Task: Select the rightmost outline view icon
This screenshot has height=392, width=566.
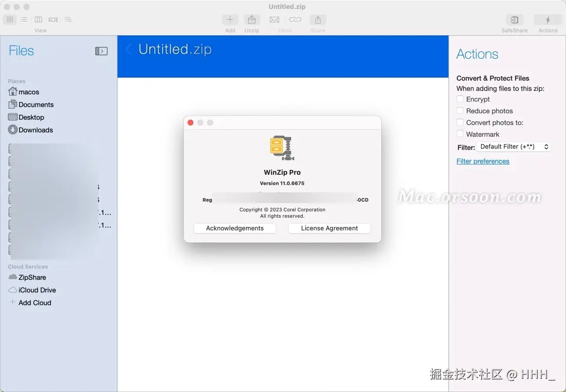Action: (68, 20)
